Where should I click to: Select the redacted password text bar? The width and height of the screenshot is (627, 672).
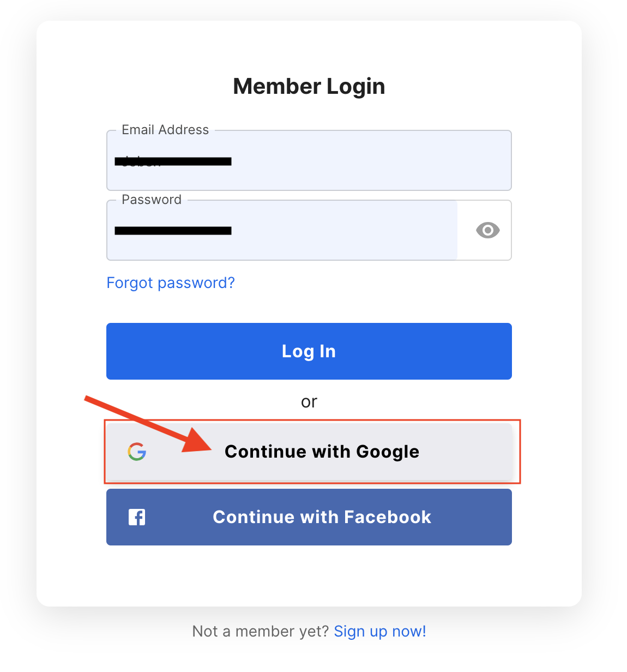click(x=173, y=231)
